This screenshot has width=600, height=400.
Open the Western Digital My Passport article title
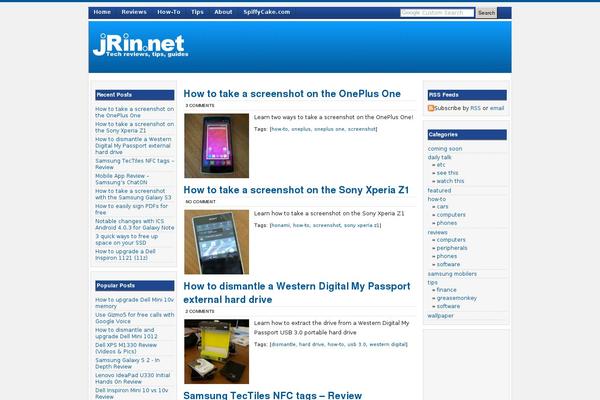tap(297, 293)
